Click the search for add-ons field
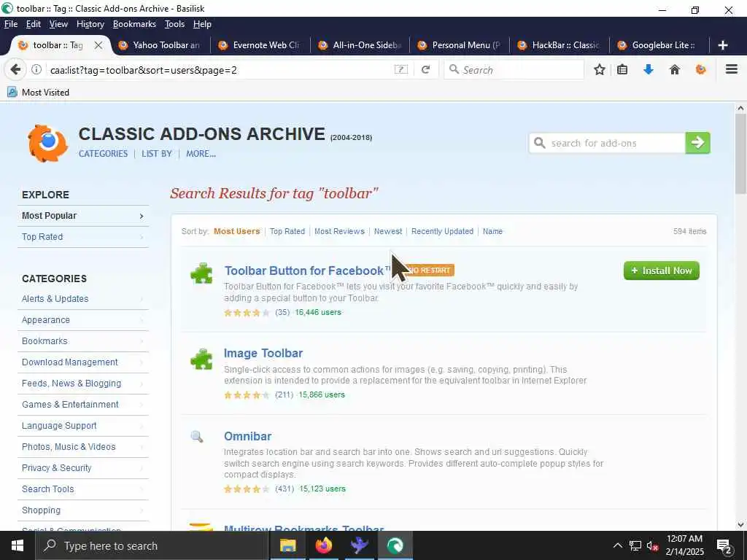Image resolution: width=747 pixels, height=560 pixels. pyautogui.click(x=608, y=143)
